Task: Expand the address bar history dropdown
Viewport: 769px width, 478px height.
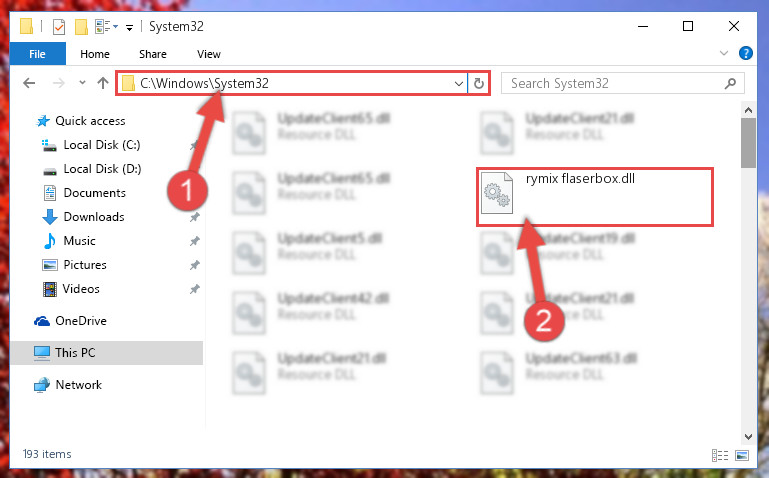Action: 459,83
